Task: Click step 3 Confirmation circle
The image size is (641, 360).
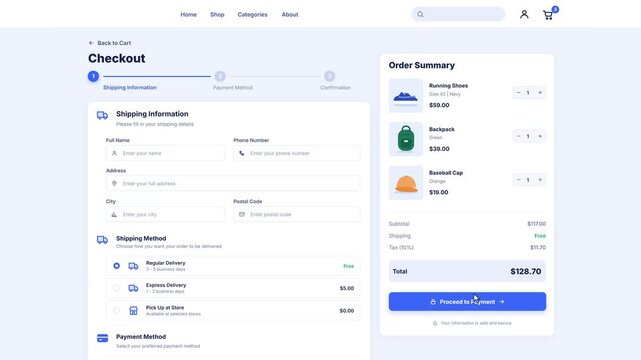Action: (329, 76)
